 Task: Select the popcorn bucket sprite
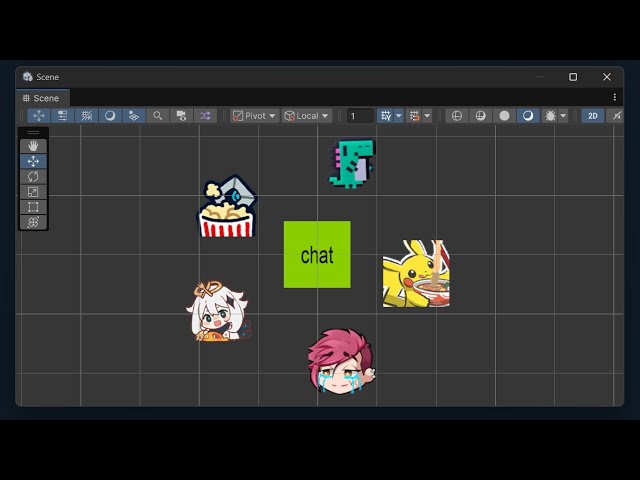coord(227,207)
